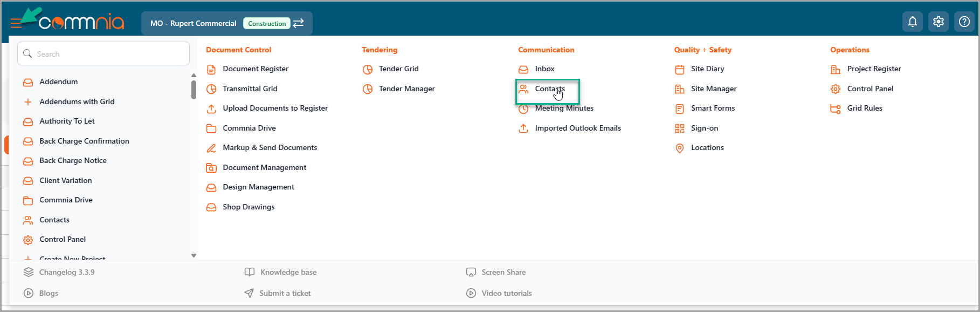
Task: Click the Site Diary calendar icon
Action: [679, 69]
